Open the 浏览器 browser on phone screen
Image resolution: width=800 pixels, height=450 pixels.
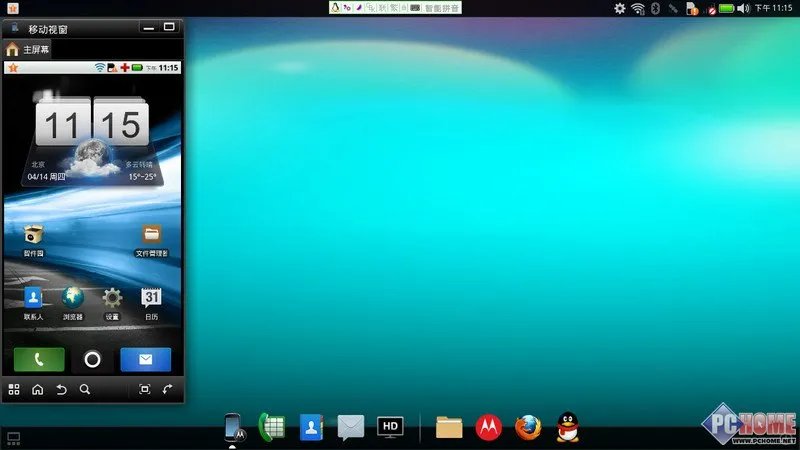[x=73, y=300]
